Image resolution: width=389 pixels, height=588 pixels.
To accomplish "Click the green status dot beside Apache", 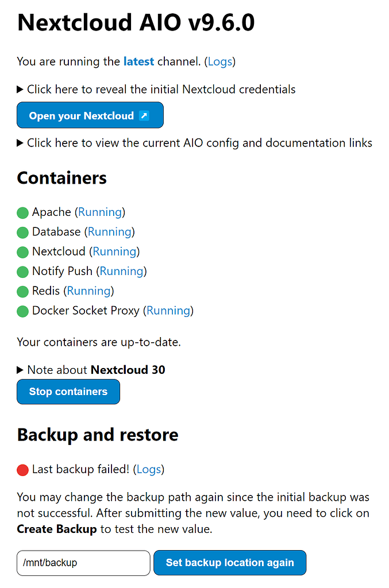I will 22,212.
